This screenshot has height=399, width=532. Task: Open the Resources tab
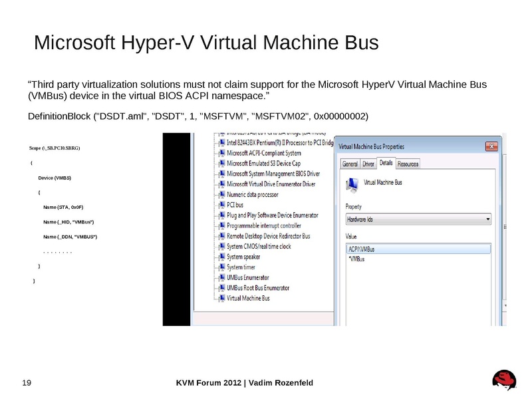[407, 164]
